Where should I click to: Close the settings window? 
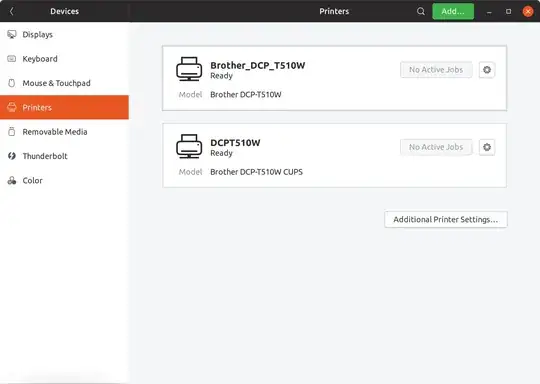tap(528, 11)
